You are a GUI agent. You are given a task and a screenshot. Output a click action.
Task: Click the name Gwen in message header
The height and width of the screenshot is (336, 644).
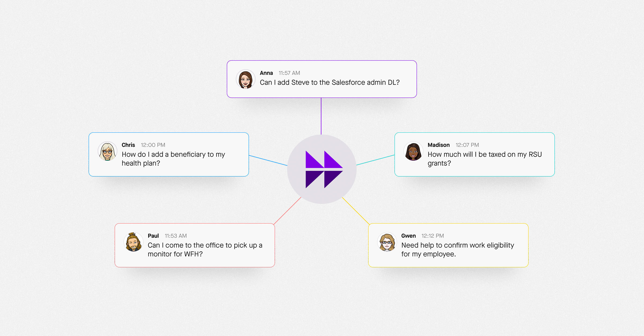[408, 236]
